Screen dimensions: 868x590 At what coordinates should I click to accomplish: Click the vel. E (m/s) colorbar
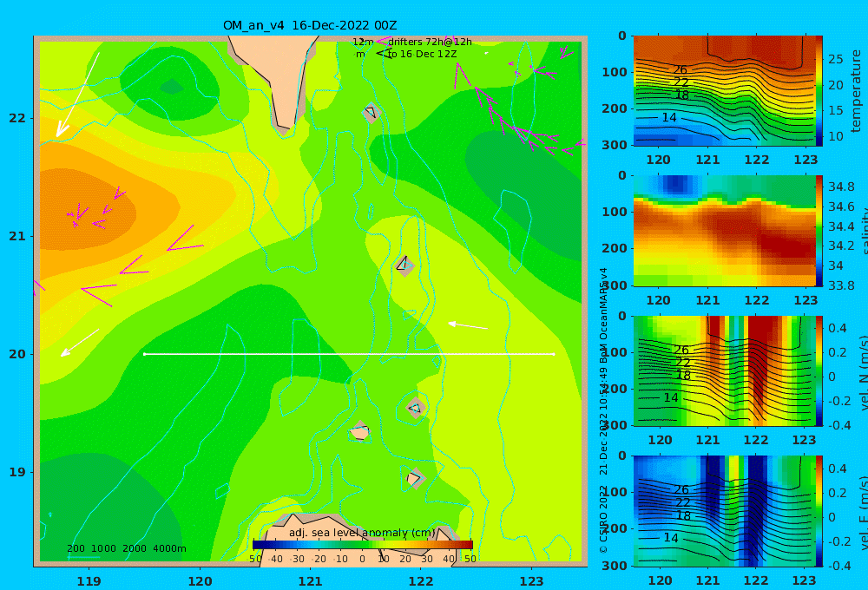point(819,511)
